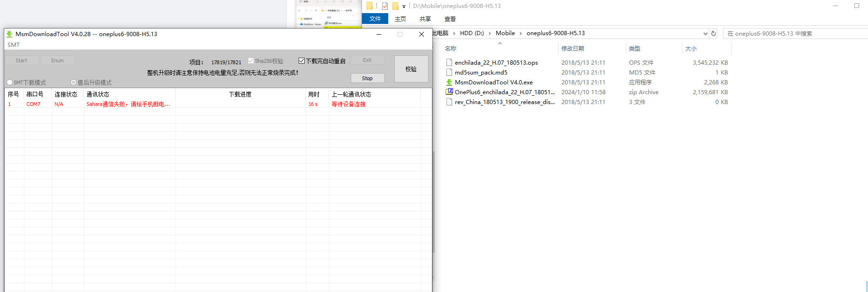
Task: Minimize the MsmDownloadTool window
Action: pyautogui.click(x=379, y=34)
